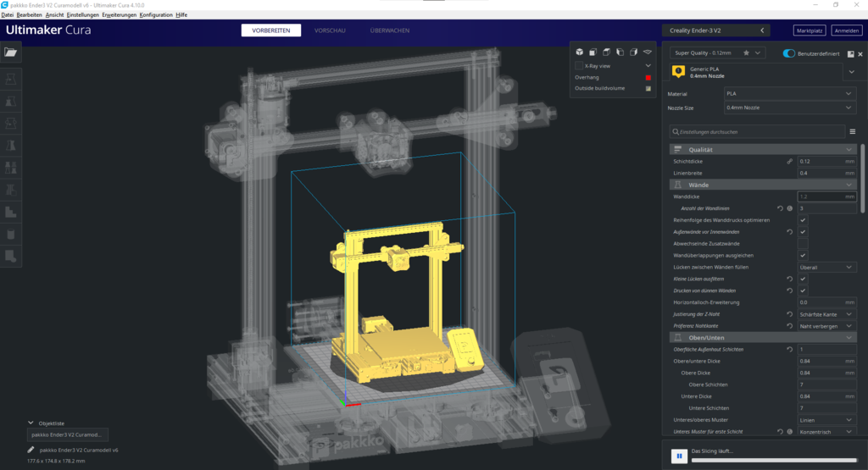This screenshot has width=868, height=470.
Task: Select the Scale tool in left toolbar
Action: pos(10,102)
